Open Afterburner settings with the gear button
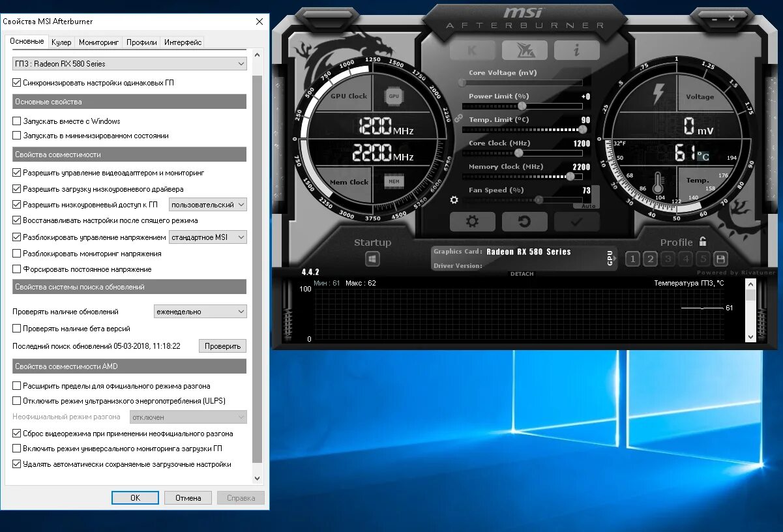This screenshot has height=532, width=783. coord(472,222)
